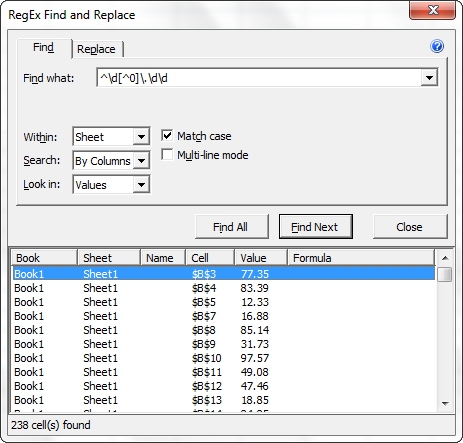The height and width of the screenshot is (443, 463).
Task: Expand the Find what history dropdown
Action: (429, 78)
